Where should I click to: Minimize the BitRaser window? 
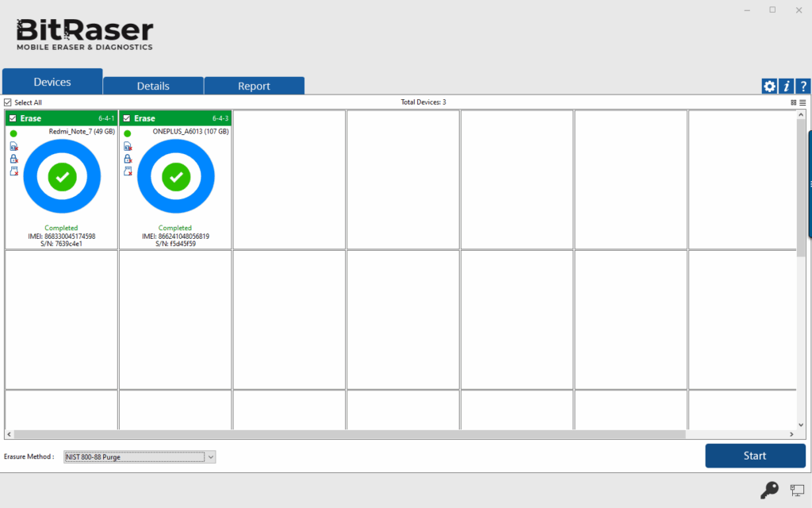(747, 10)
